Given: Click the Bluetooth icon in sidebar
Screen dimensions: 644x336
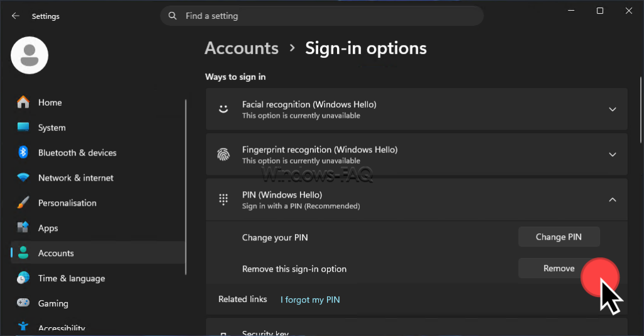Looking at the screenshot, I should point(23,152).
